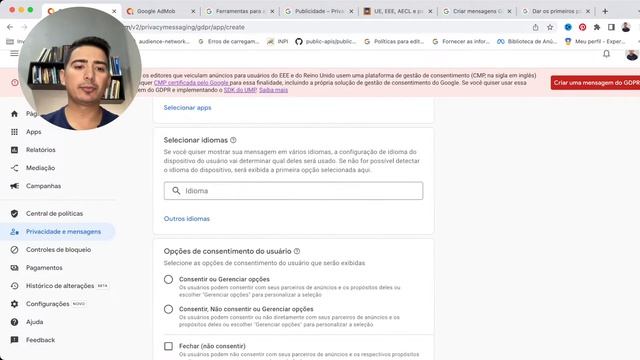The height and width of the screenshot is (360, 640).
Task: Open the SDK do UMP link
Action: pyautogui.click(x=240, y=90)
